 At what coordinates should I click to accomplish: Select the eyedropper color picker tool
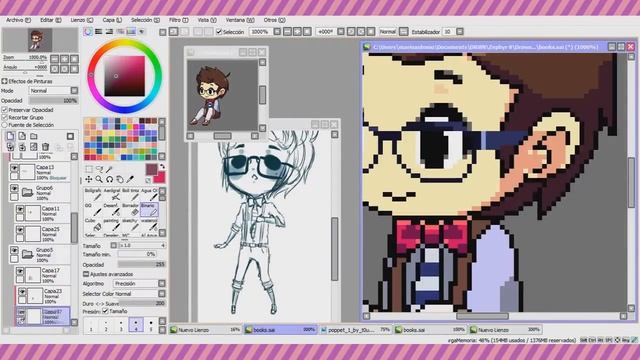pos(130,179)
